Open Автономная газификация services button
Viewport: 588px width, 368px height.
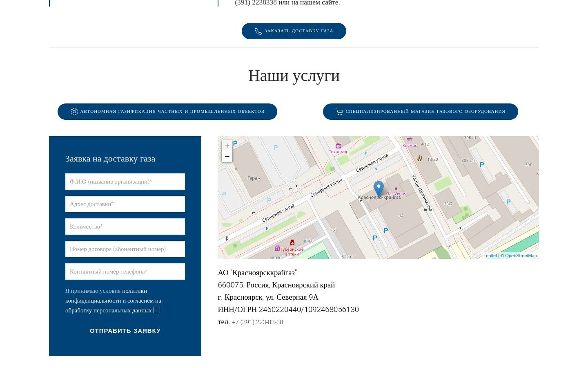pos(167,112)
